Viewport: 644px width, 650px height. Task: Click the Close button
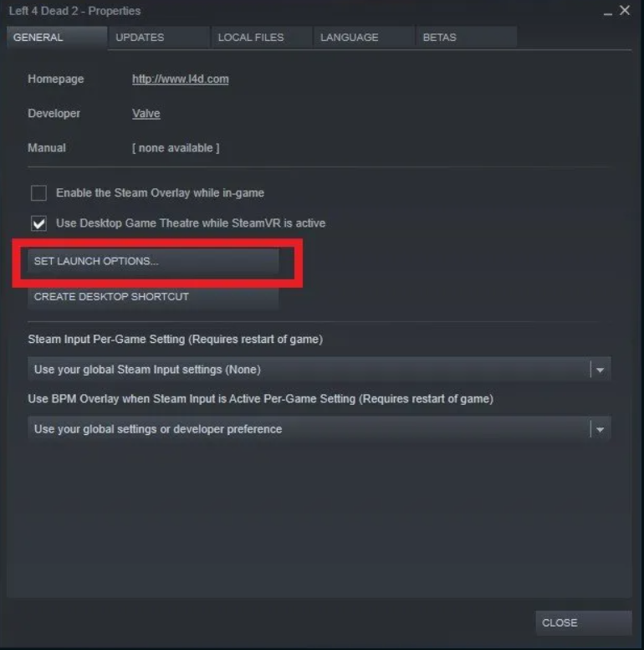pos(584,622)
